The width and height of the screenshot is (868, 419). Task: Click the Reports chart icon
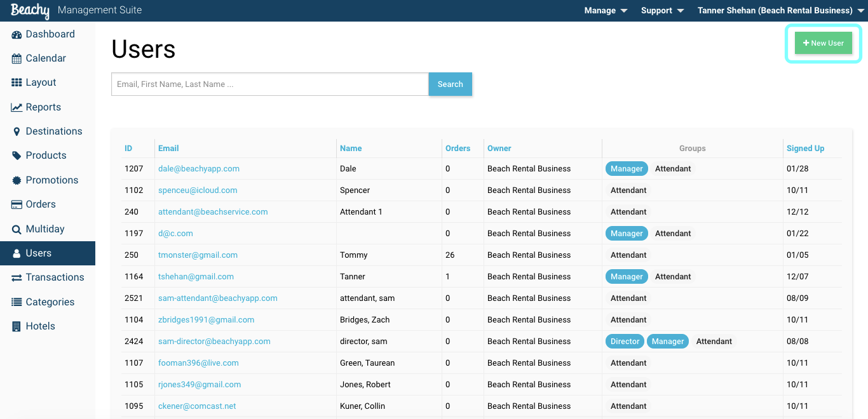(x=17, y=107)
